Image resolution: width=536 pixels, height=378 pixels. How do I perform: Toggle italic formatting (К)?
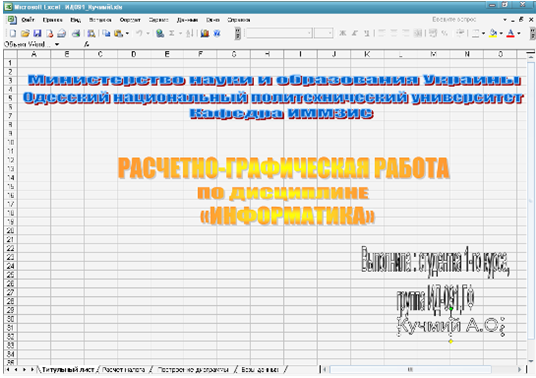pyautogui.click(x=354, y=33)
